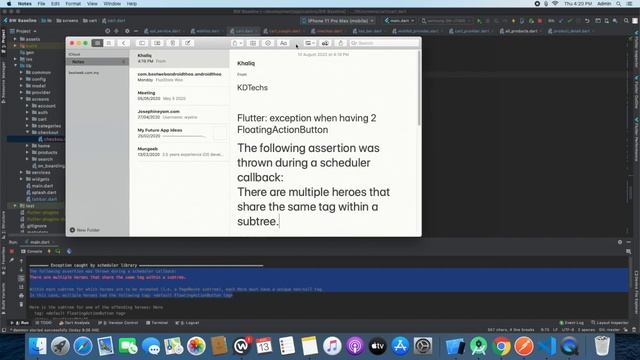This screenshot has height=360, width=640.
Task: Add a checklist using checkmark icon
Action: pyautogui.click(x=268, y=43)
